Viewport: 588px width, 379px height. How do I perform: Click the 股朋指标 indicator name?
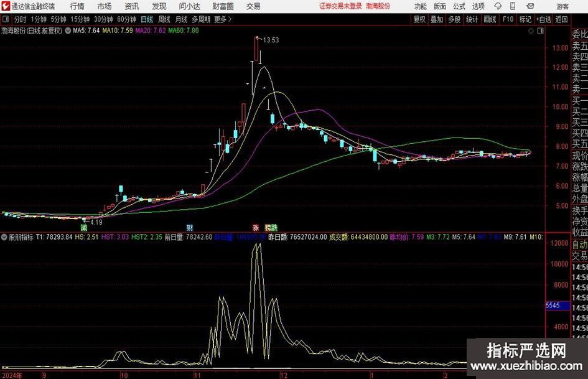click(x=21, y=237)
